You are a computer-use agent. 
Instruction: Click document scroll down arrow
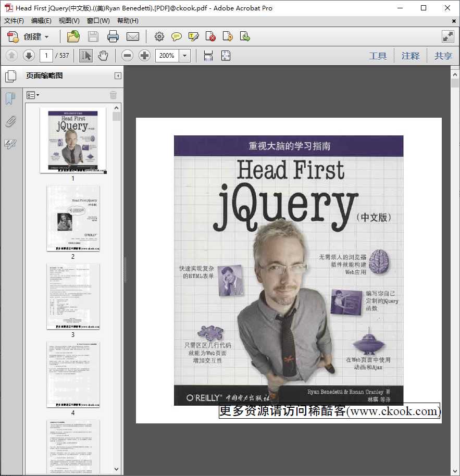click(x=455, y=471)
